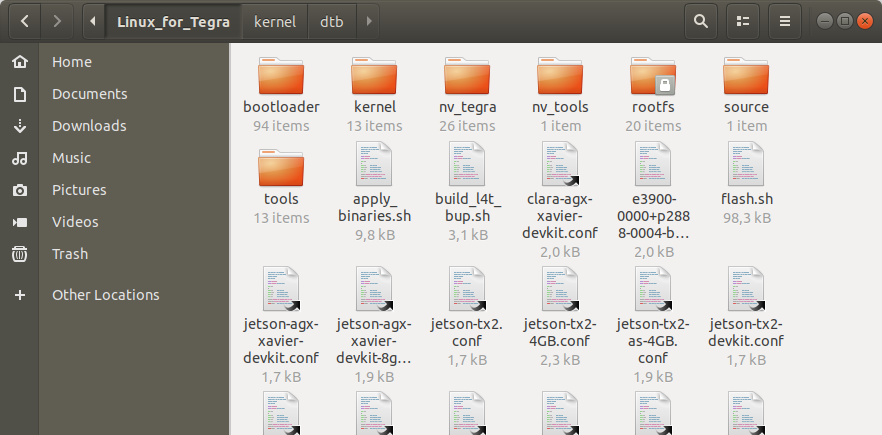Click the "98,3 kB" size under flash.sh
This screenshot has width=882, height=435.
(747, 218)
